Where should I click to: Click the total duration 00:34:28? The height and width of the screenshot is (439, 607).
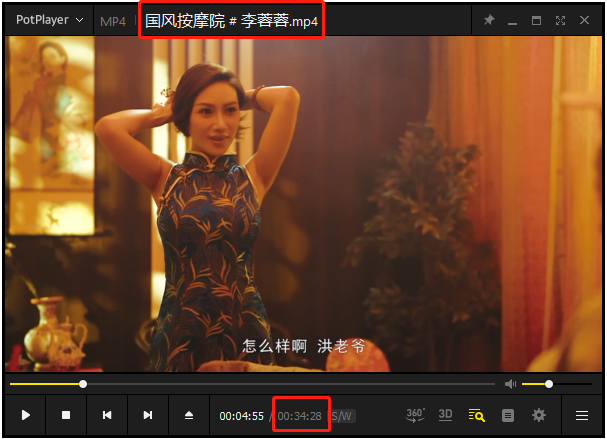pyautogui.click(x=300, y=416)
